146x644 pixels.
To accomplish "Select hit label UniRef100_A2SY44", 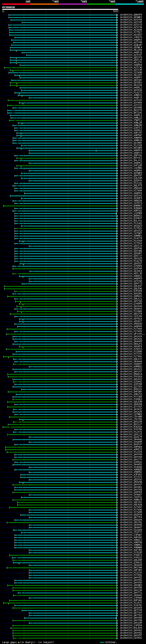I will click(131, 20).
